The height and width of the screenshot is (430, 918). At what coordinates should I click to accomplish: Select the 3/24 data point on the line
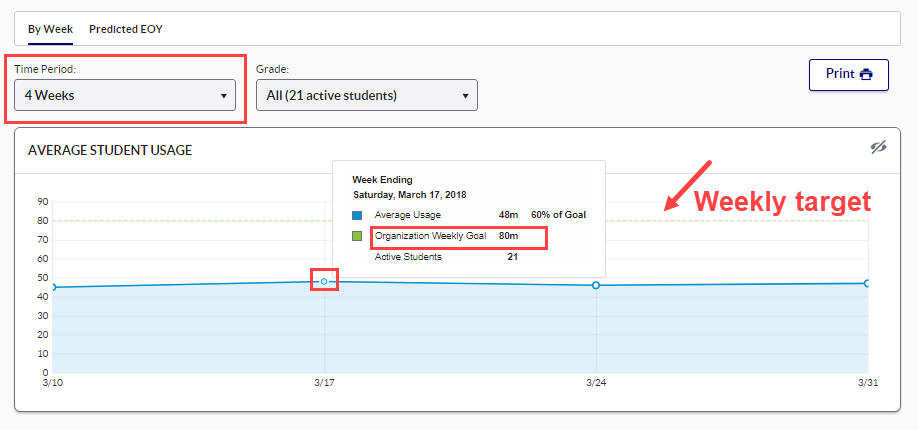pos(596,285)
